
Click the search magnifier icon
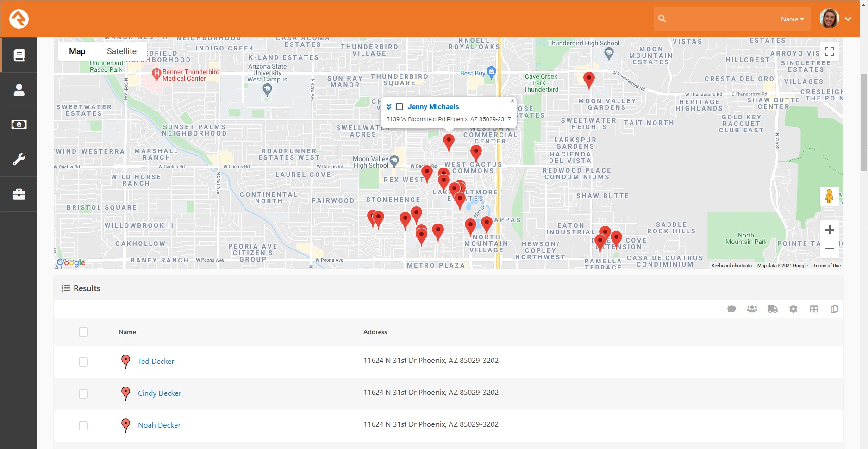(x=662, y=19)
